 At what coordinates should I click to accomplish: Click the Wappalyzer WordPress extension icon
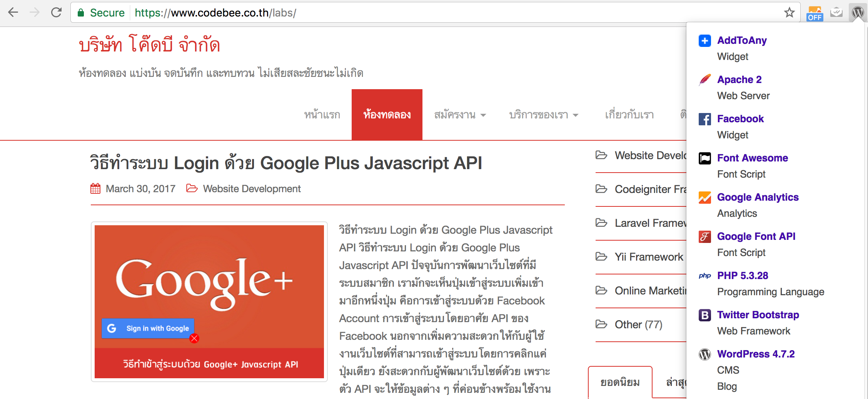858,13
